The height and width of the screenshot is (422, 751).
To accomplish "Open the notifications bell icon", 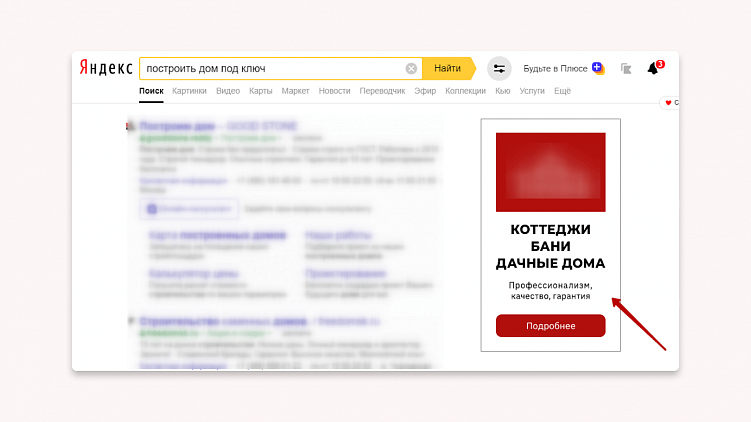I will pos(653,68).
